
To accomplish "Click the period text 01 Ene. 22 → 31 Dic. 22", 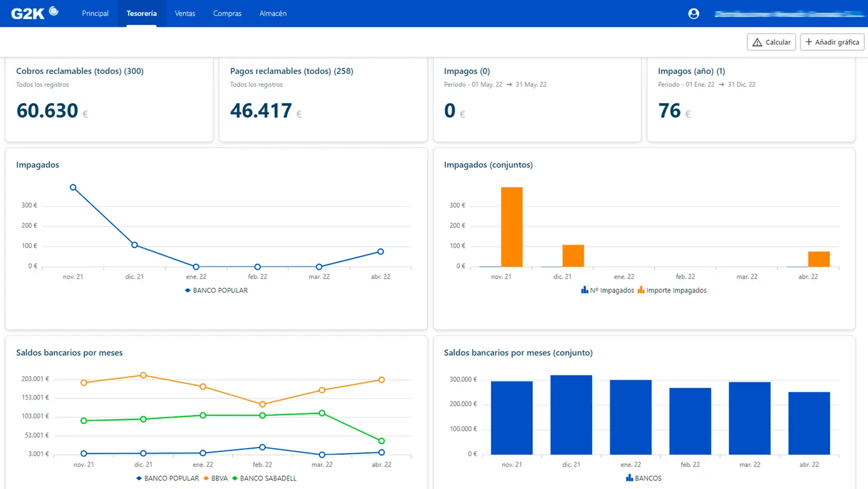I will click(707, 84).
